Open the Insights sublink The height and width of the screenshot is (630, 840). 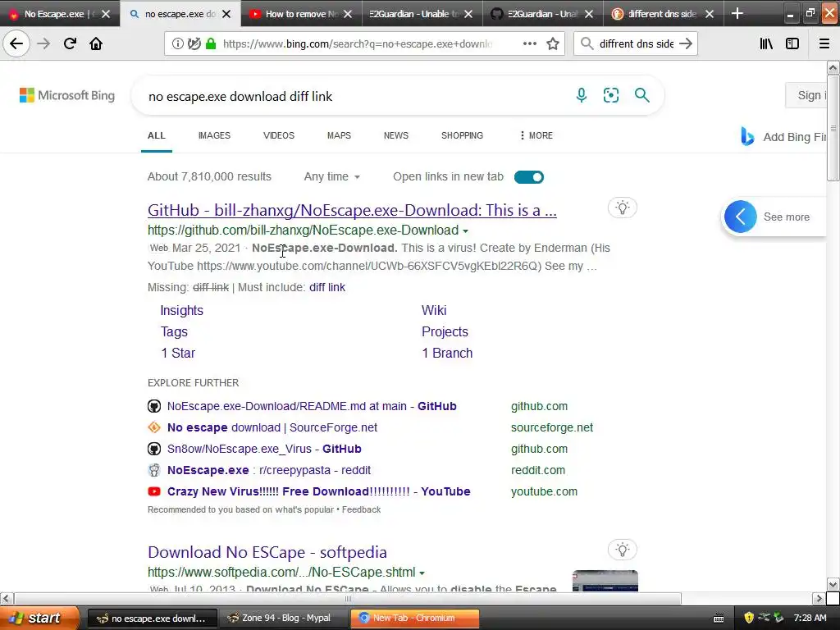181,310
